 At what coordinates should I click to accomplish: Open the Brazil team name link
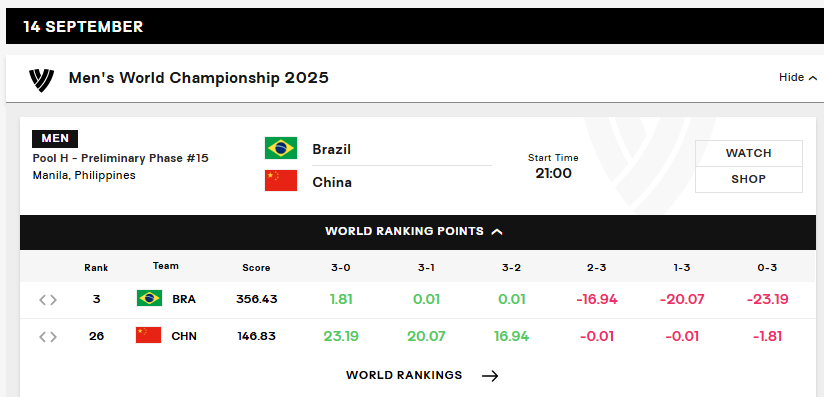pyautogui.click(x=332, y=149)
